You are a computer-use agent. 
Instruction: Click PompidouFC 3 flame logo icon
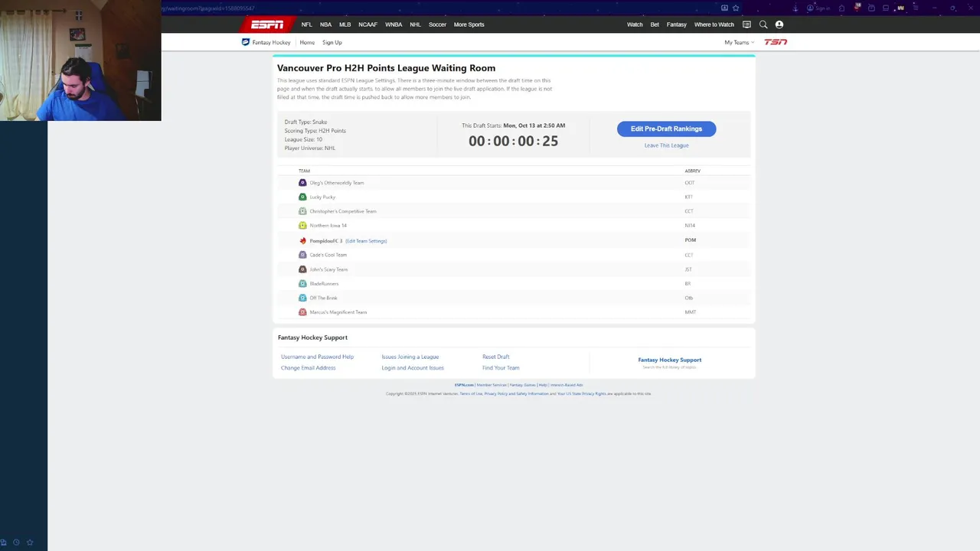click(x=302, y=240)
